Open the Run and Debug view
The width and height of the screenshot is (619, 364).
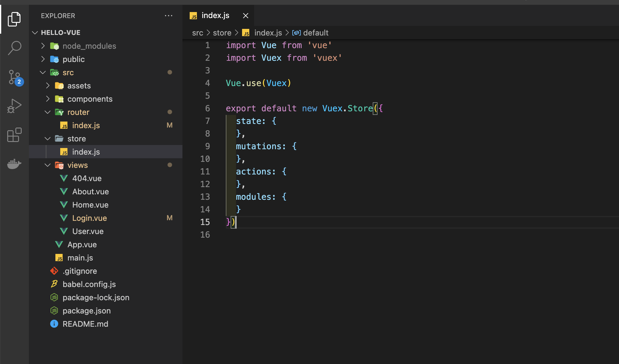(x=14, y=106)
